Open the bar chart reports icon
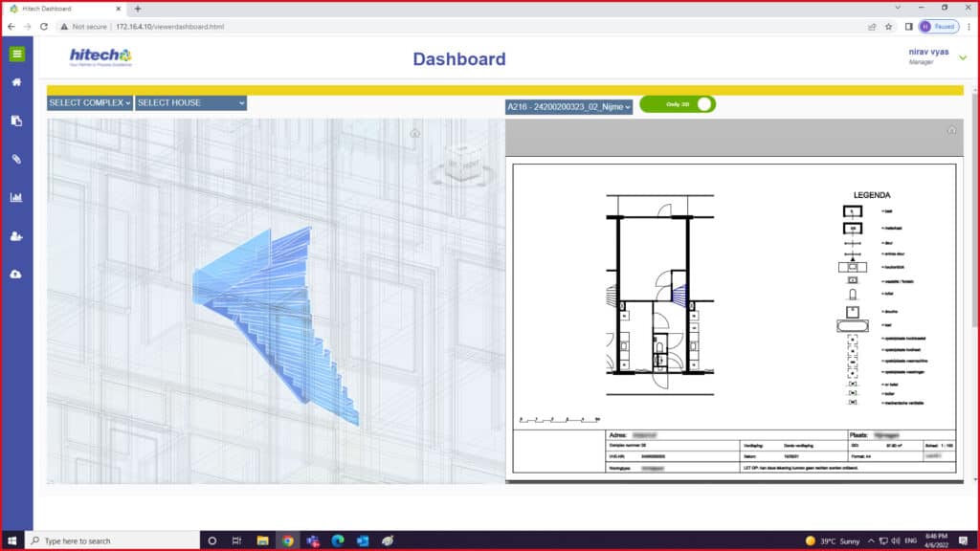 pos(16,198)
